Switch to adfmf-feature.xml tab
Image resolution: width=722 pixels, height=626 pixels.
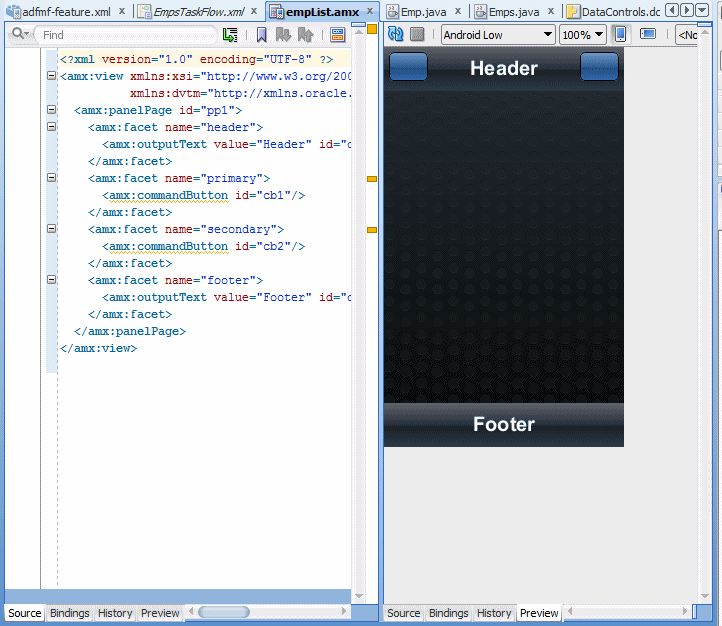point(66,12)
